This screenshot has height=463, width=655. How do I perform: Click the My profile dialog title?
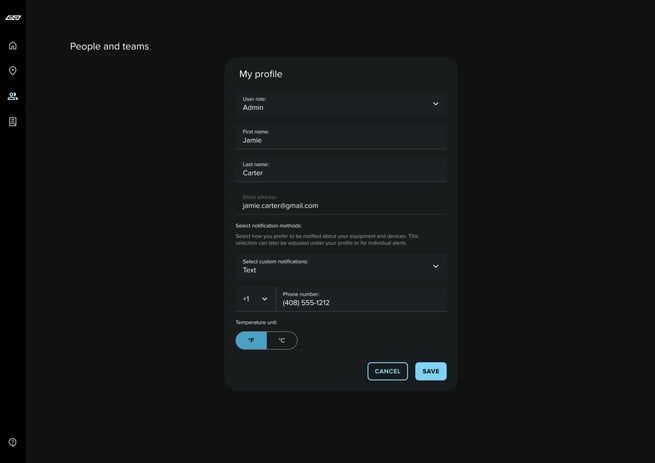coord(260,74)
